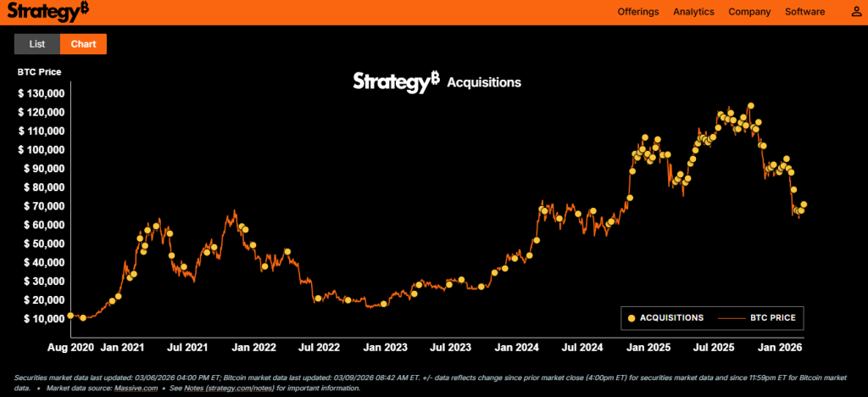Switch to the List view

[37, 44]
